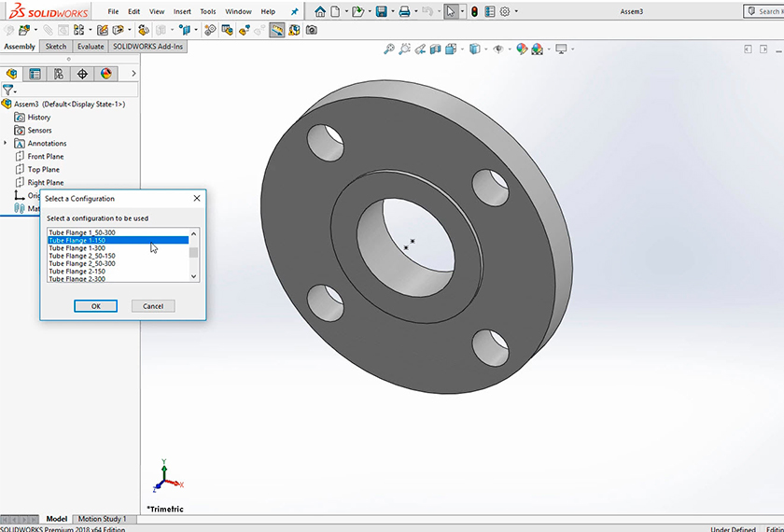The width and height of the screenshot is (784, 532).
Task: Open the filter funnel dropdown
Action: point(9,91)
